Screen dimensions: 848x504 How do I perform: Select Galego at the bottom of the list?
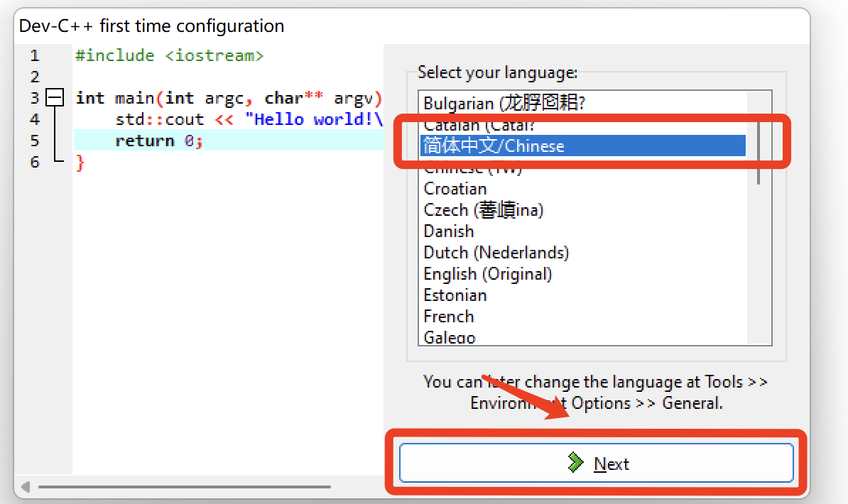point(449,337)
